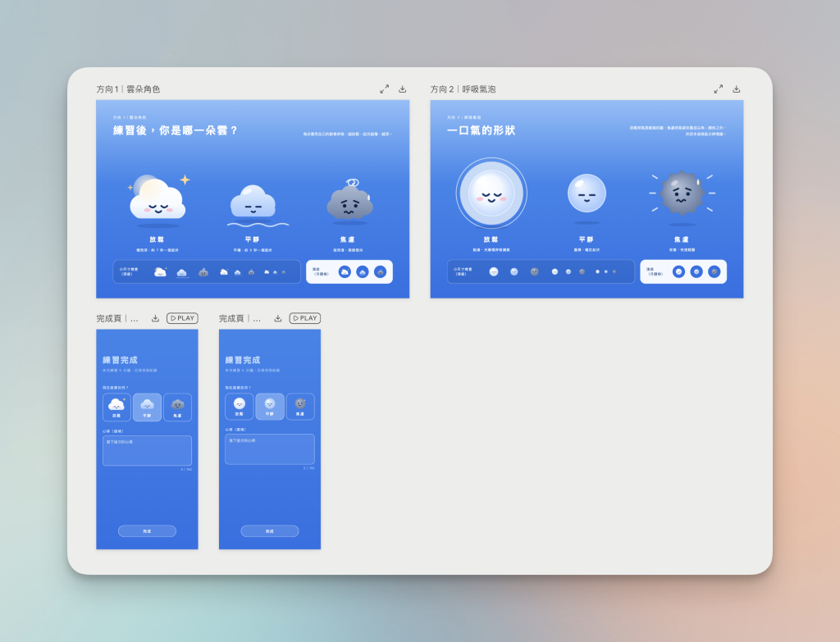Expand the 方向 1 雲朵角色 artboard to fullscreen
This screenshot has height=642, width=840.
tap(385, 89)
